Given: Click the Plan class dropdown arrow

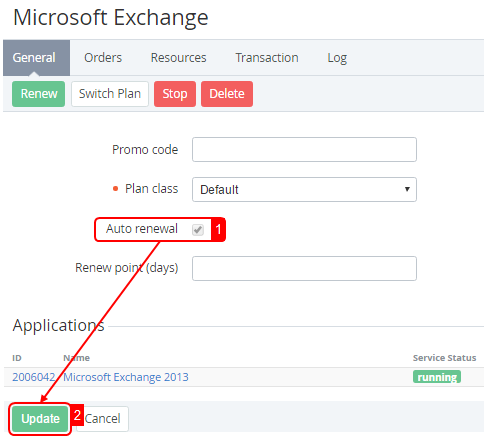Looking at the screenshot, I should coord(407,189).
